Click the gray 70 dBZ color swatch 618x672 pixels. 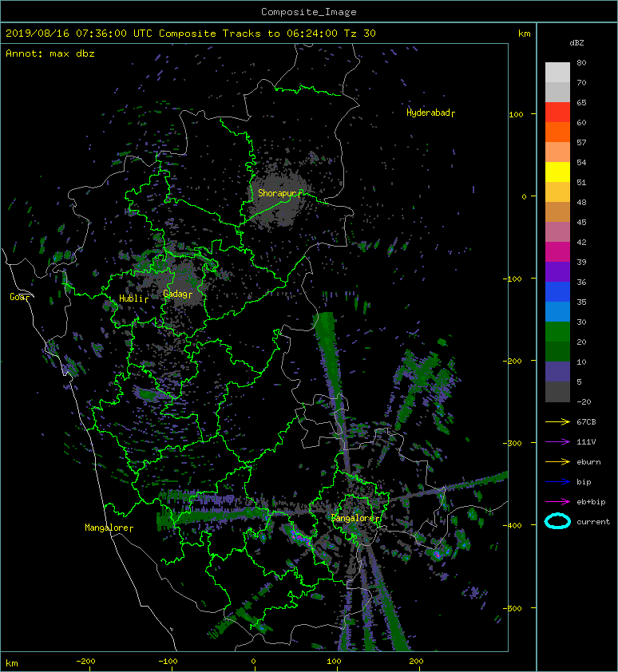click(557, 92)
